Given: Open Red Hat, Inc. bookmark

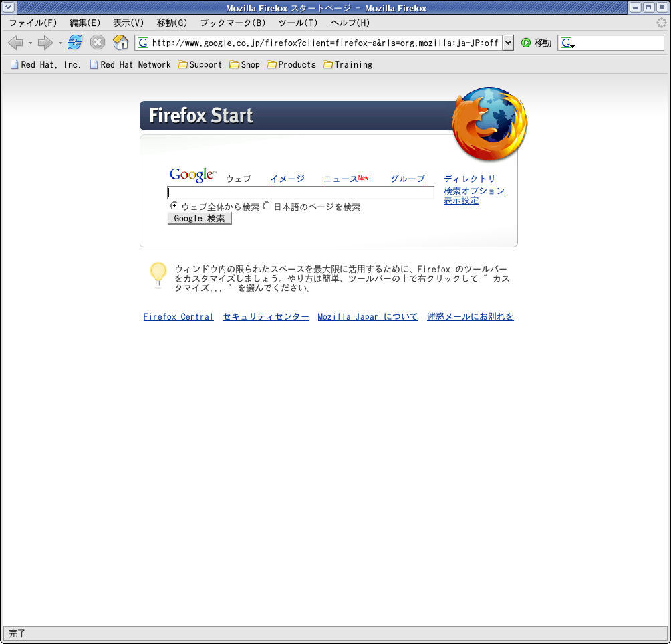Looking at the screenshot, I should (x=45, y=65).
